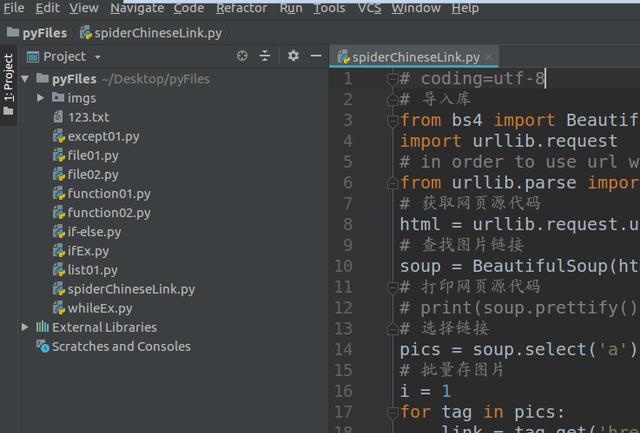The image size is (640, 433).
Task: Select if-else.py in project tree
Action: coord(94,232)
